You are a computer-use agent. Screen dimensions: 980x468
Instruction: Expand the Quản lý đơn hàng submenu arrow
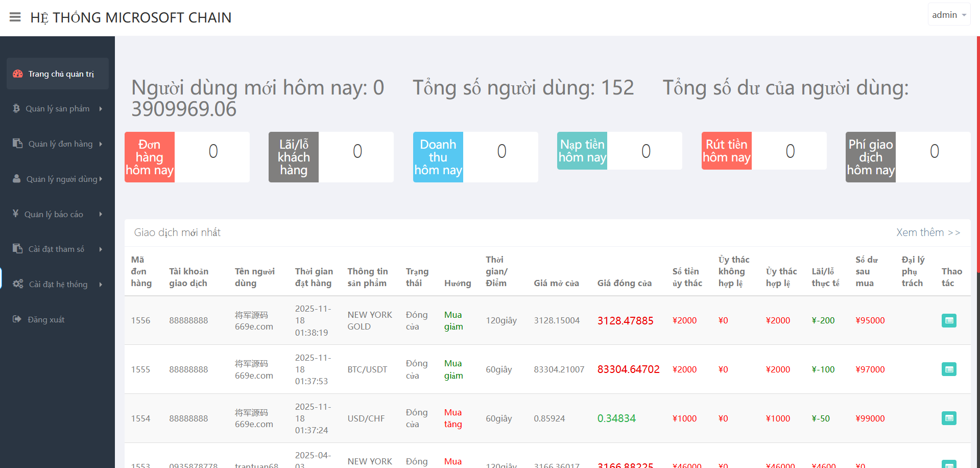(x=101, y=144)
